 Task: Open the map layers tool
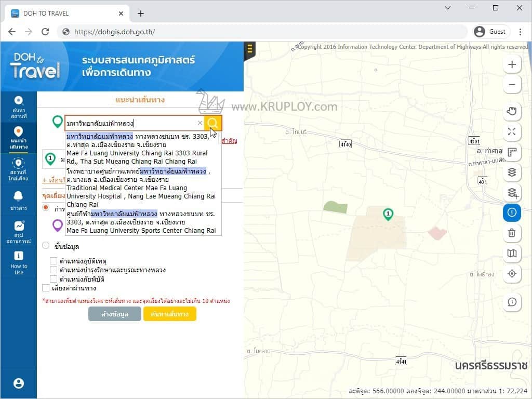512,172
